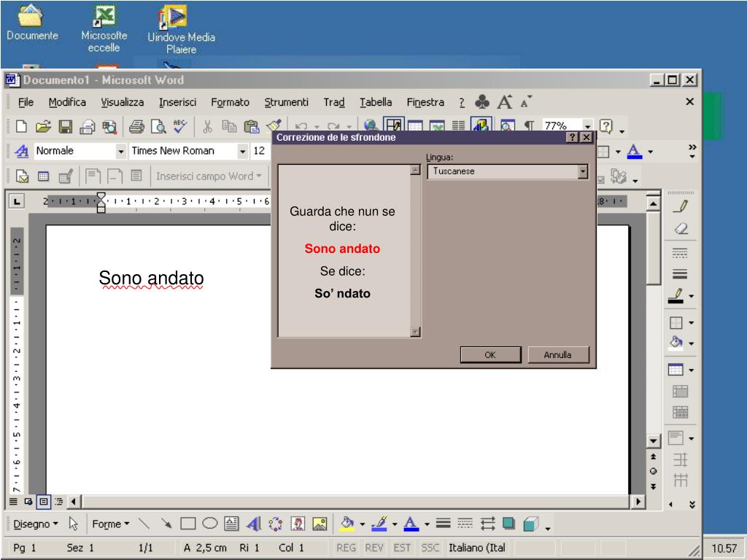Toggle the REV track changes indicator
Screen dimensions: 747x560
point(374,548)
